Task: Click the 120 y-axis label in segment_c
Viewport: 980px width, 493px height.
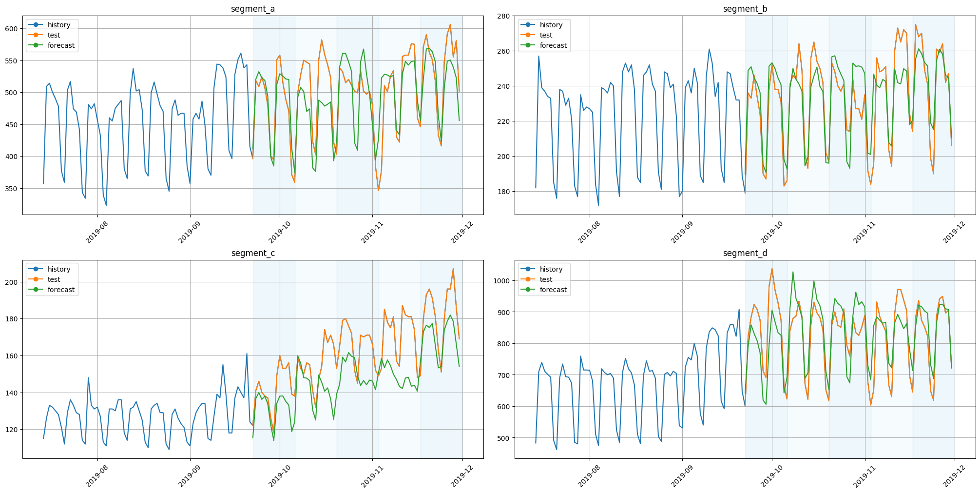Action: coord(12,430)
